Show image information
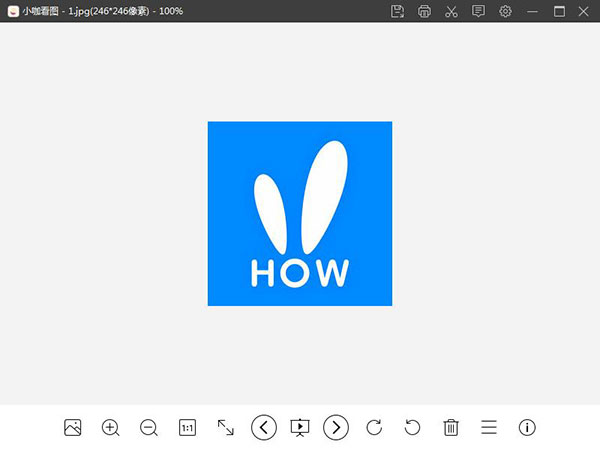Screen dimensions: 600x450 coord(527,427)
